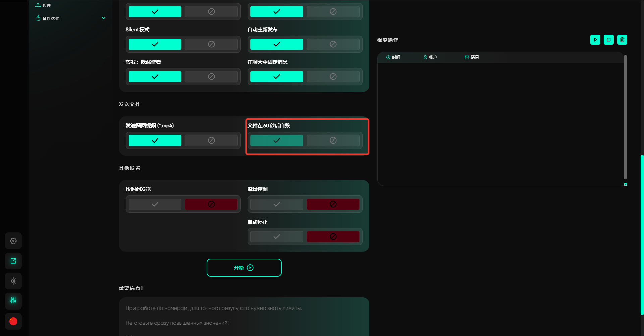Click the log panel vertical scrollbar

[x=625, y=117]
